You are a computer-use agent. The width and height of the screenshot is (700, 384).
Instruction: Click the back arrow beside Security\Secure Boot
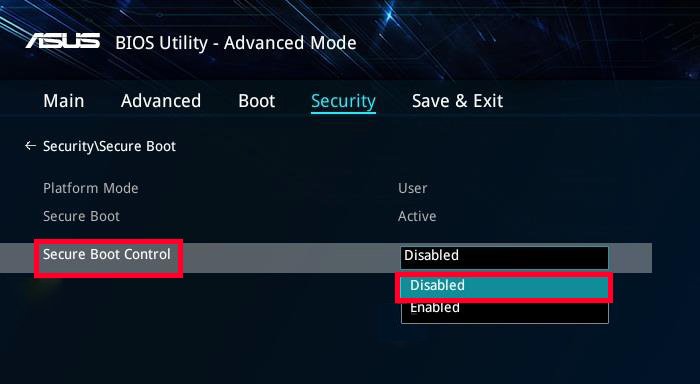[x=30, y=146]
